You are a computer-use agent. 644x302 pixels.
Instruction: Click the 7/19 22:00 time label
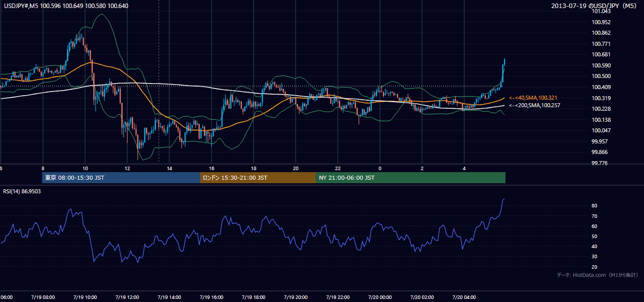pos(338,297)
